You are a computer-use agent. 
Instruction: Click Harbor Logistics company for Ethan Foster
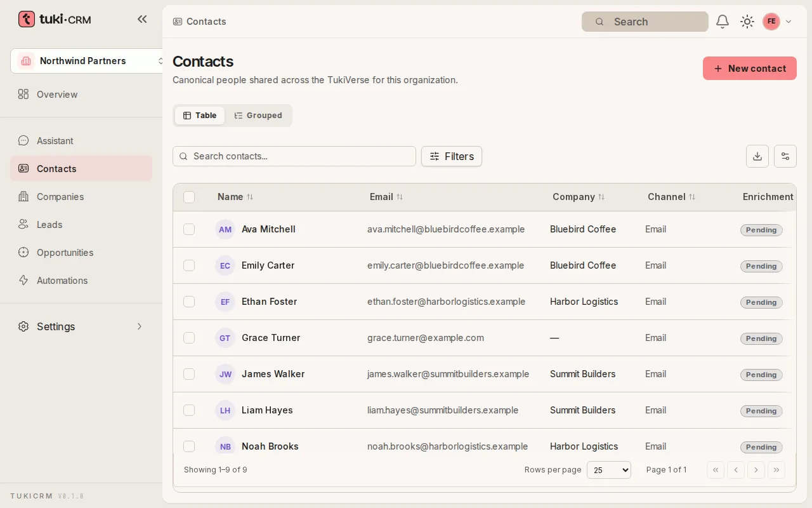pos(584,302)
